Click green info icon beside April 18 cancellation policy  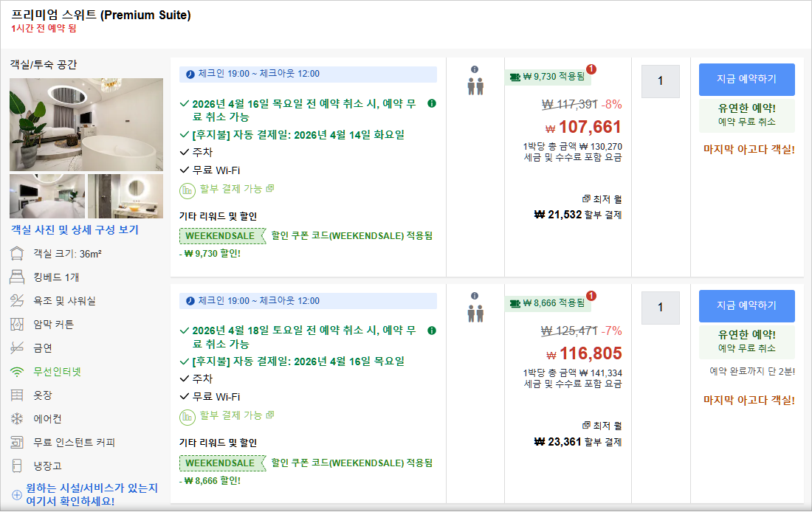point(432,331)
